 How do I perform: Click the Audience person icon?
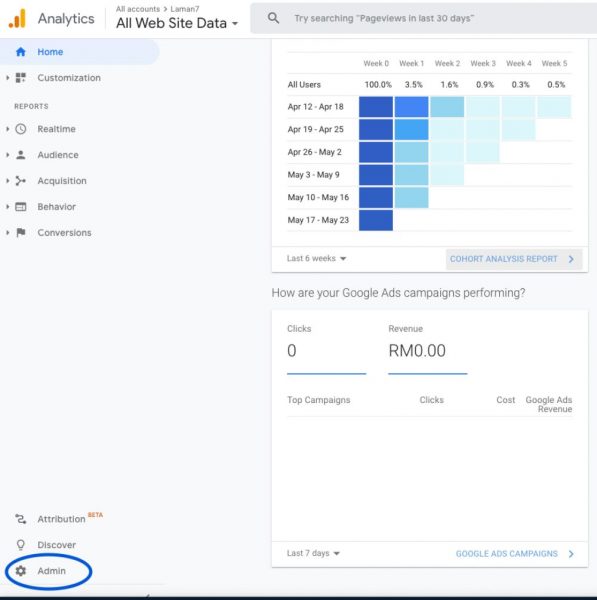click(x=21, y=155)
